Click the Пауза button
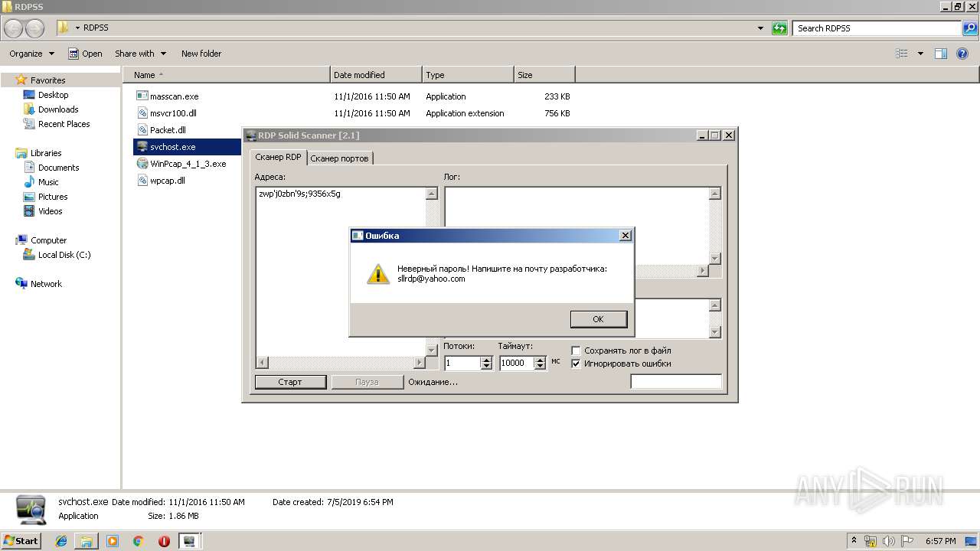980x551 pixels. (x=367, y=382)
